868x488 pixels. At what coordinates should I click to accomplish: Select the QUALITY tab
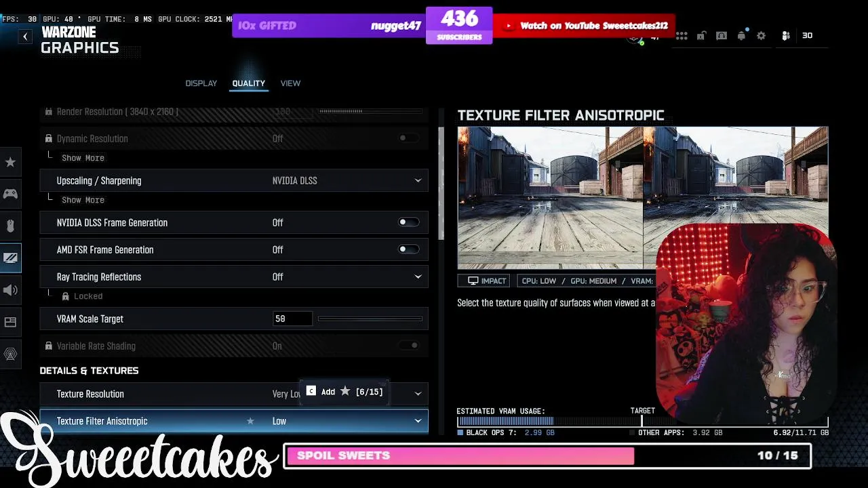point(249,83)
